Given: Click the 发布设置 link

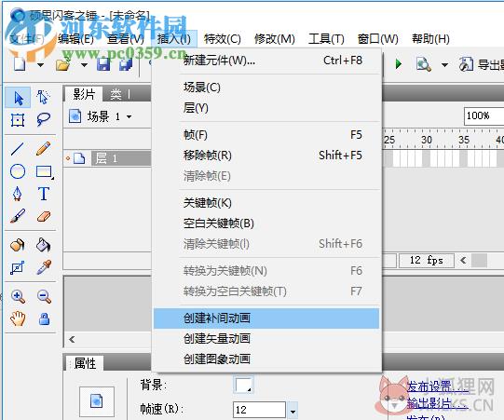Looking at the screenshot, I should coord(438,386).
